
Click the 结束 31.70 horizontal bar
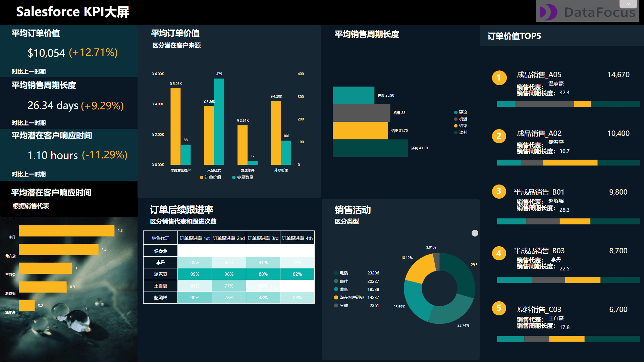click(x=360, y=131)
